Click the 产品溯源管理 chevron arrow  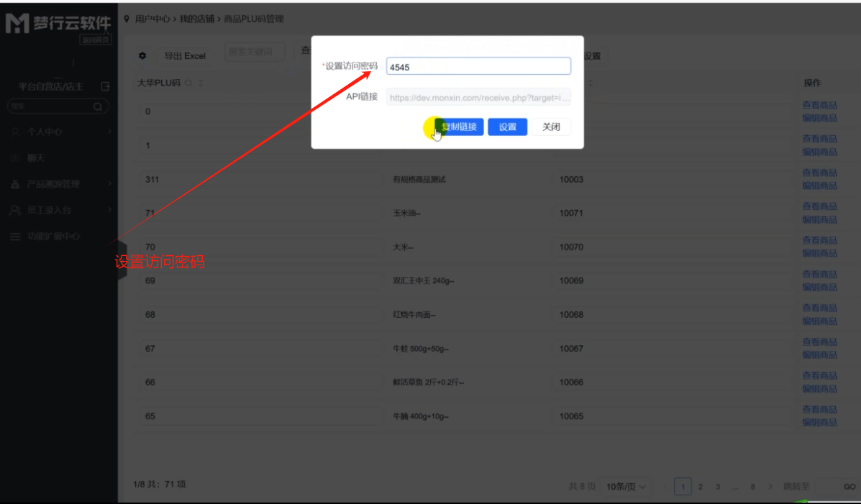pyautogui.click(x=110, y=183)
